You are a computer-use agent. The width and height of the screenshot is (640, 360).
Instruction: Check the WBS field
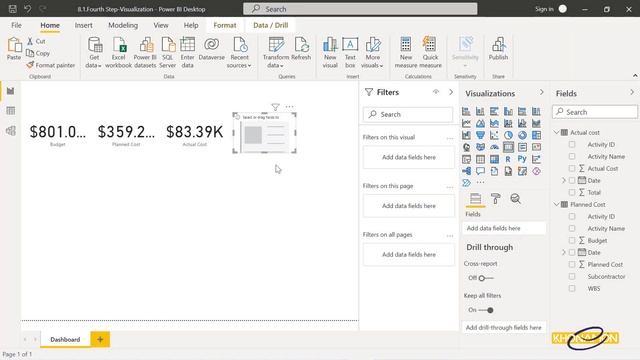pyautogui.click(x=572, y=288)
